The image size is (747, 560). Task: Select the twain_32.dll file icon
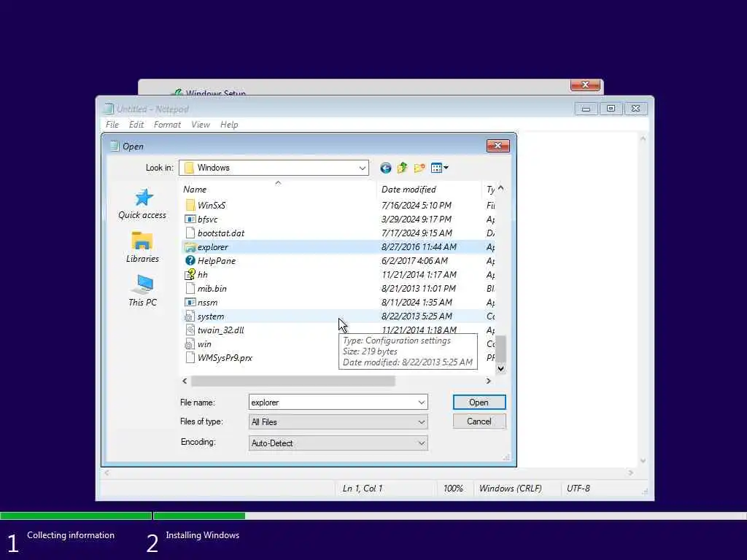pos(190,330)
